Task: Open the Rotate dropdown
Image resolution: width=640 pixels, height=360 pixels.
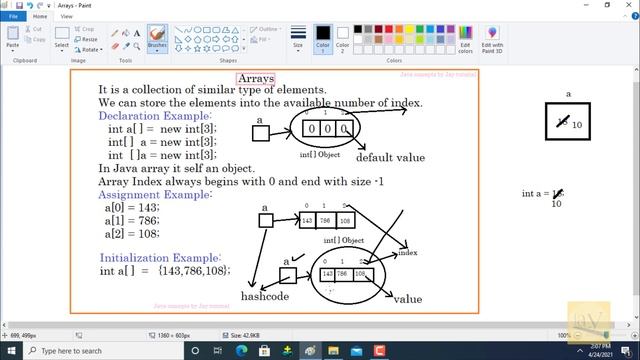Action: [89, 49]
